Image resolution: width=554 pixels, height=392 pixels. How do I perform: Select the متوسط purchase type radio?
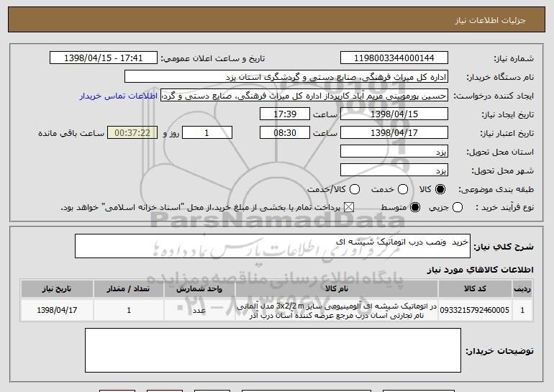pyautogui.click(x=415, y=208)
